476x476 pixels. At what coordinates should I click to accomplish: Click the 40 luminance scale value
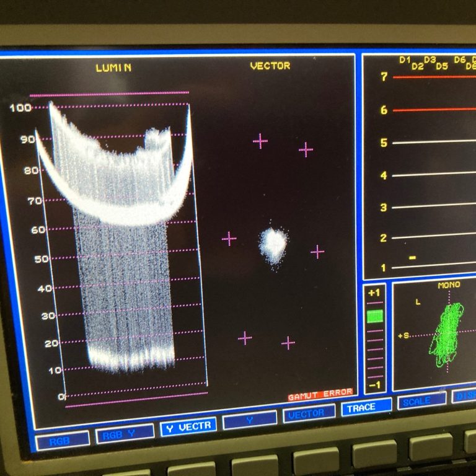click(45, 288)
